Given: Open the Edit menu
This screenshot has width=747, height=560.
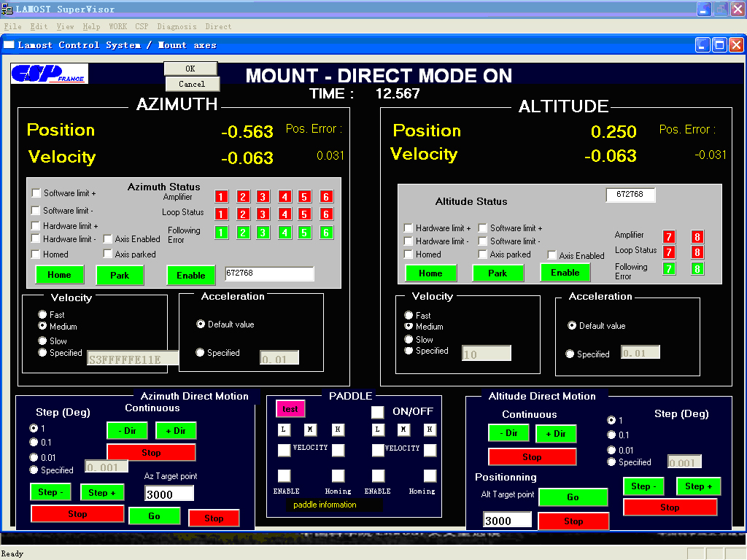Looking at the screenshot, I should point(39,27).
